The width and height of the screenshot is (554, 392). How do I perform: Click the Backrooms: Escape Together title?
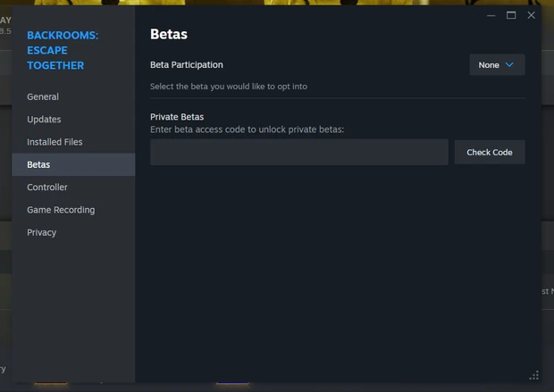click(x=63, y=50)
